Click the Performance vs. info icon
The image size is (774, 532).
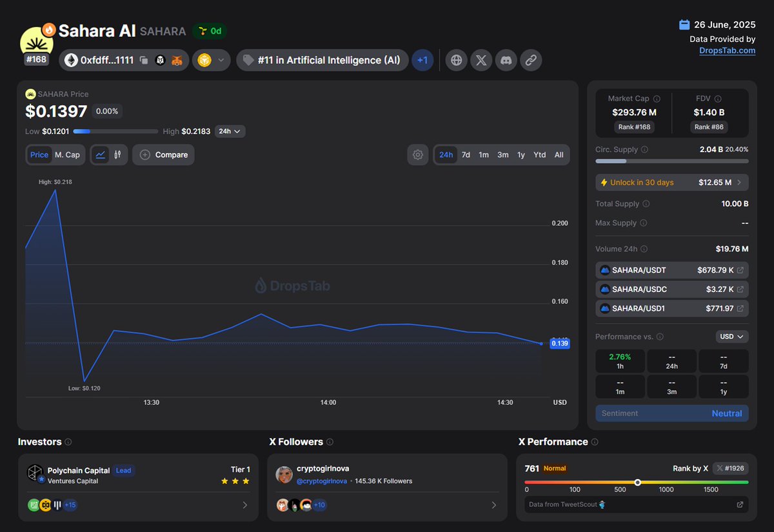660,337
